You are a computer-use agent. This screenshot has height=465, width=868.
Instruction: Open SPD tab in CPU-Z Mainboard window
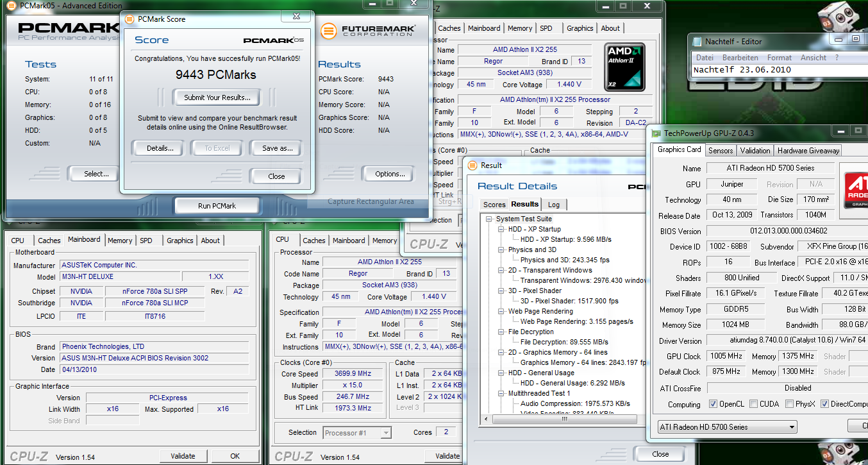click(x=146, y=241)
